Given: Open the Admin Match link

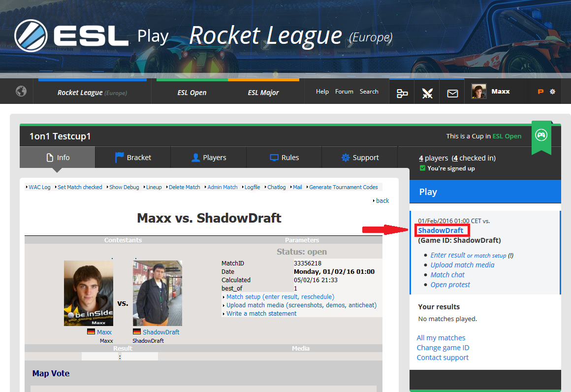Looking at the screenshot, I should coord(222,187).
